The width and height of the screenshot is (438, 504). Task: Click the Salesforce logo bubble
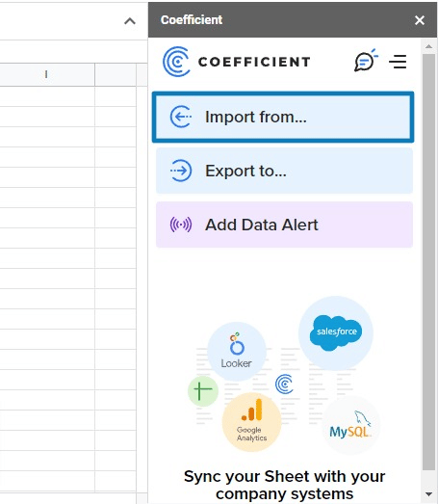coord(336,333)
